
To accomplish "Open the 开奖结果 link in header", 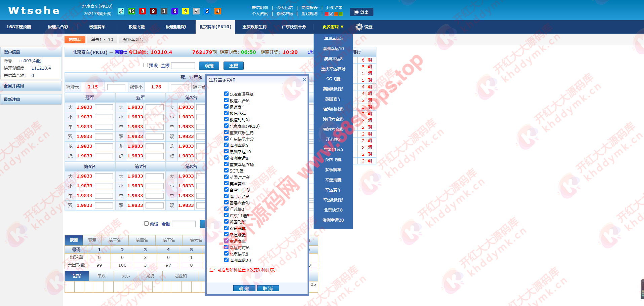I will tap(334, 7).
